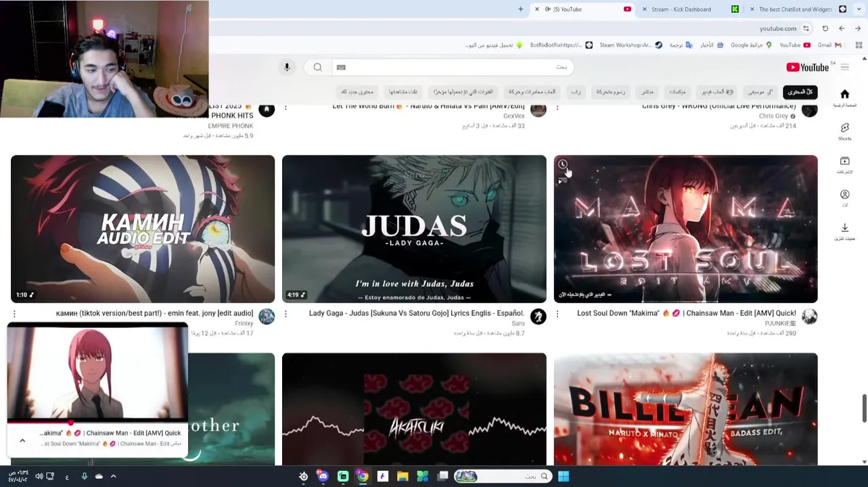Click the magnifier search button
Image resolution: width=868 pixels, height=487 pixels.
point(317,67)
